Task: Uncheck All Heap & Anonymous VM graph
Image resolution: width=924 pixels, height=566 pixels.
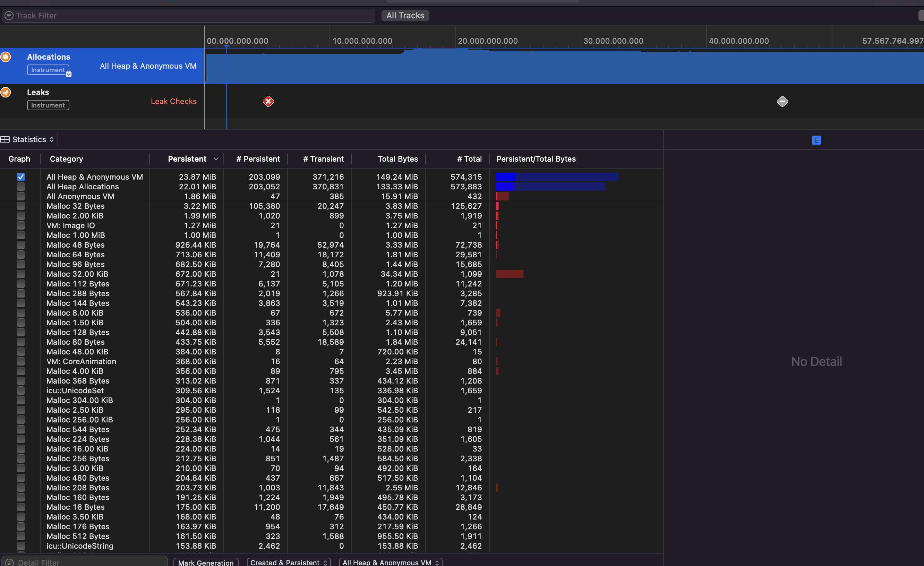Action: [20, 177]
